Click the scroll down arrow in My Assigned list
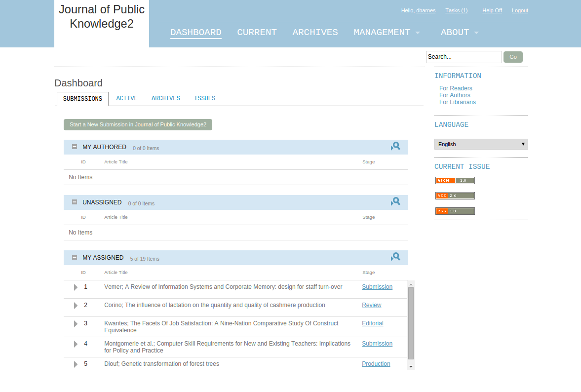This screenshot has width=581, height=392. tap(411, 367)
